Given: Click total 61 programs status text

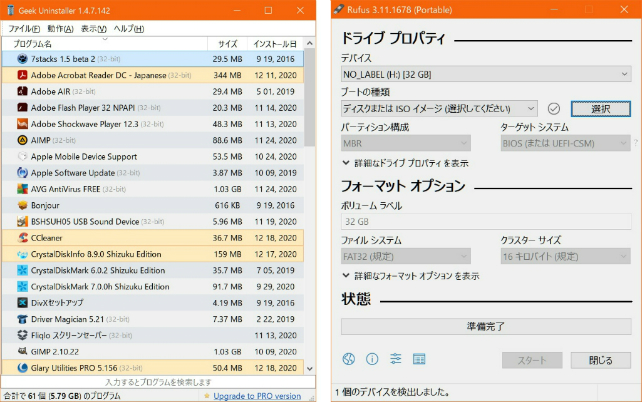Looking at the screenshot, I should [x=62, y=396].
